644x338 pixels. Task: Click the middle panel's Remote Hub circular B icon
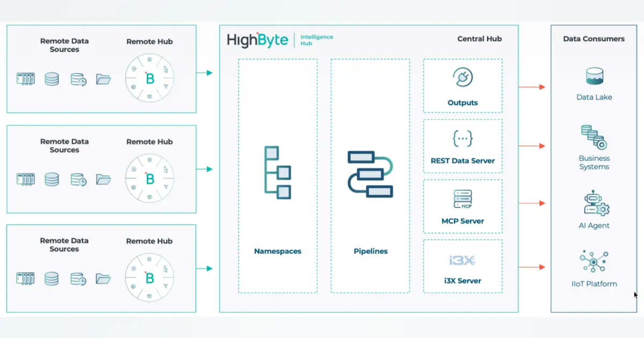click(x=150, y=179)
